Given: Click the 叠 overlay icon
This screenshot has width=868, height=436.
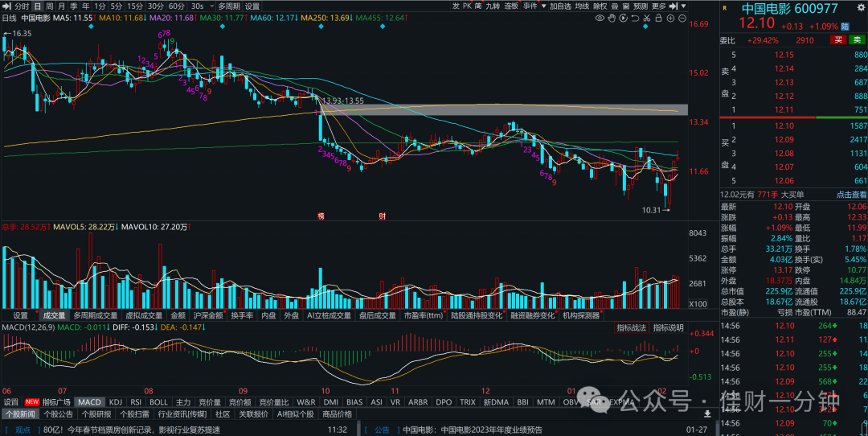Looking at the screenshot, I should 615,6.
